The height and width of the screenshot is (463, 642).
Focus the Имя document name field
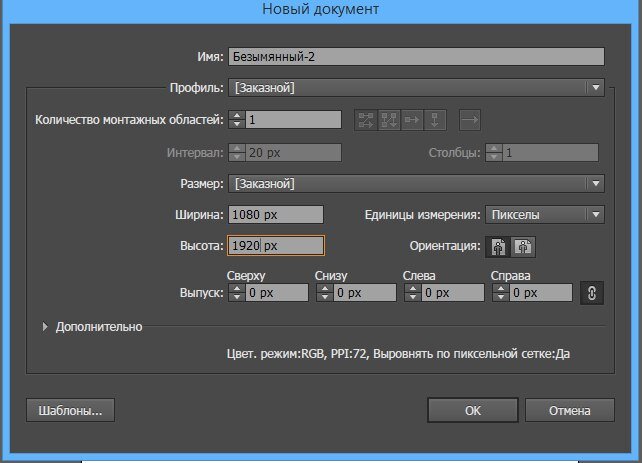click(416, 56)
